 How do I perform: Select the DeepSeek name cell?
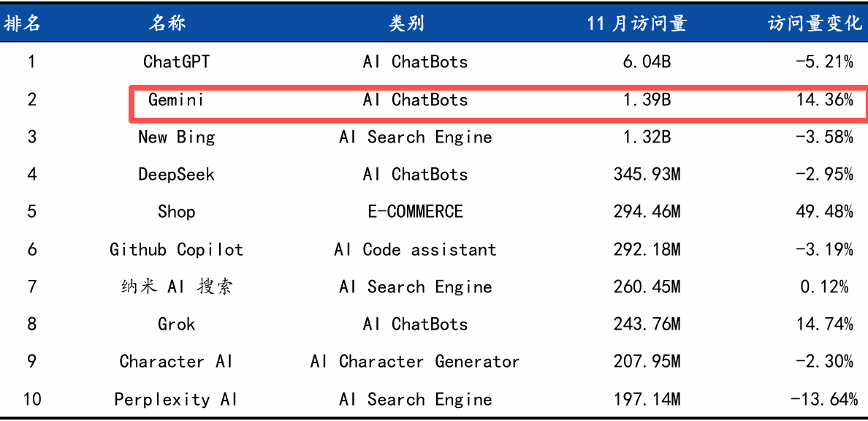click(176, 174)
